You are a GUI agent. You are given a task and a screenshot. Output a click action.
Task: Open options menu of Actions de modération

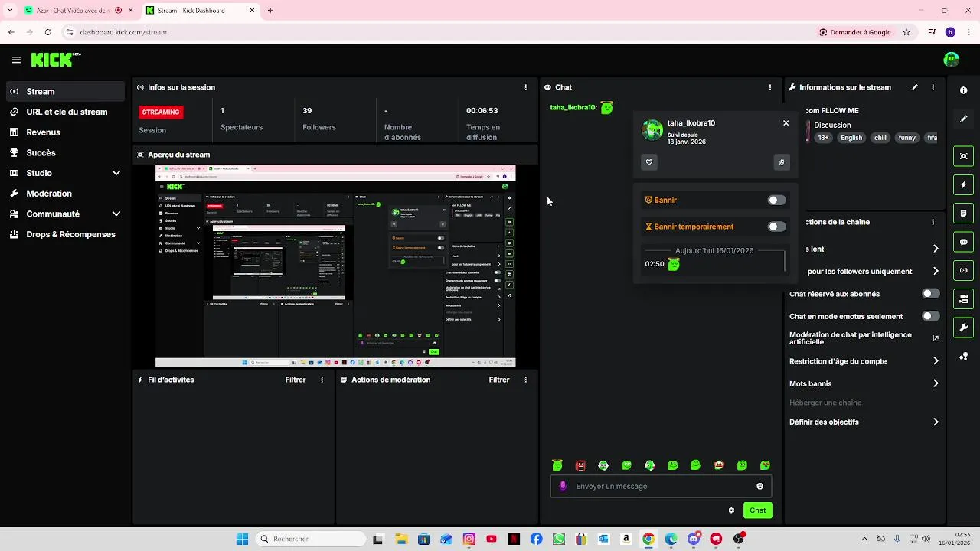tap(525, 380)
